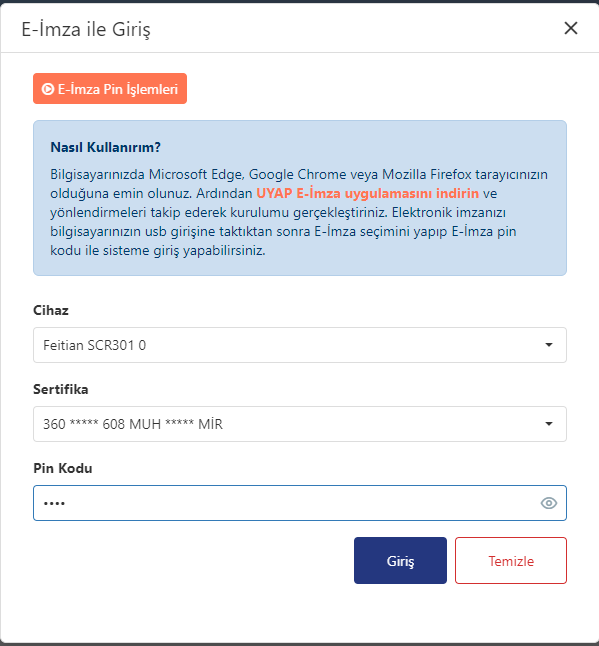Open the Cihaz dropdown showing Feitian SCR301 0
Image resolution: width=599 pixels, height=646 pixels.
(300, 345)
